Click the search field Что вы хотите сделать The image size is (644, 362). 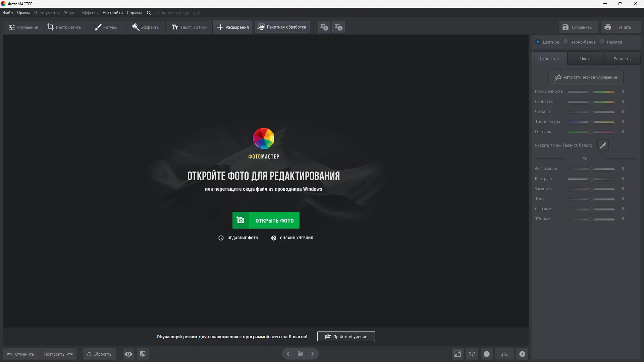tap(176, 13)
